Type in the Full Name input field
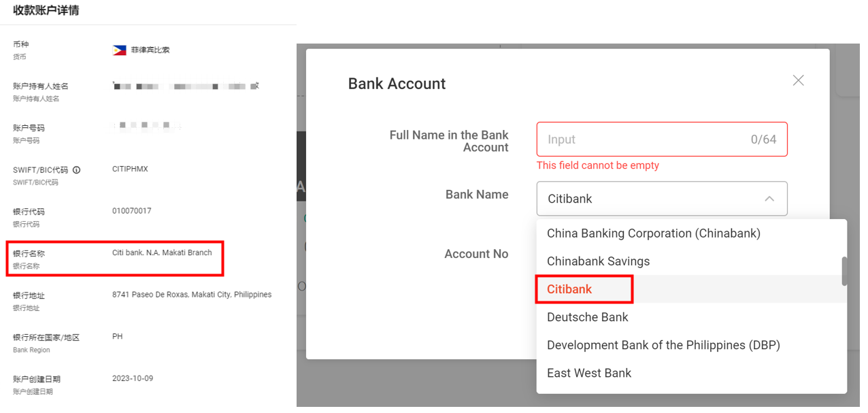This screenshot has width=868, height=413. (x=643, y=139)
